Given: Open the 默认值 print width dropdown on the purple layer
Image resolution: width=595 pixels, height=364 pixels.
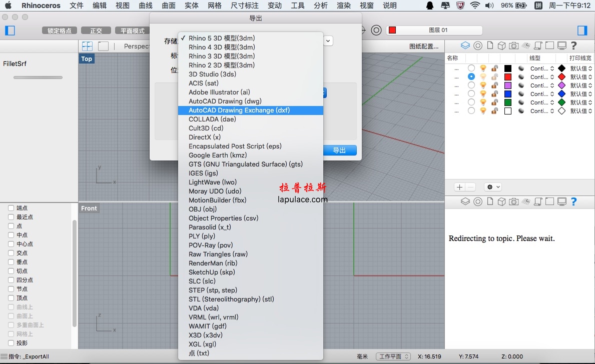Looking at the screenshot, I should pos(581,85).
